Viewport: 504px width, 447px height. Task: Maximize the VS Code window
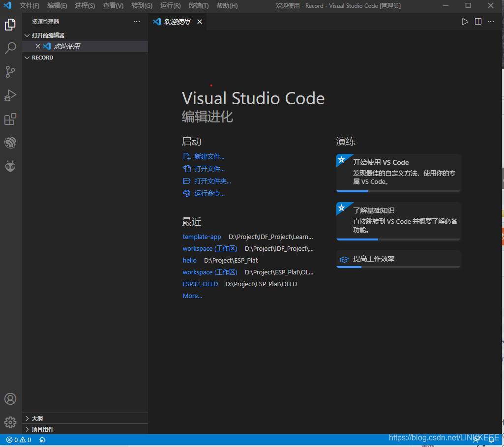[x=468, y=5]
